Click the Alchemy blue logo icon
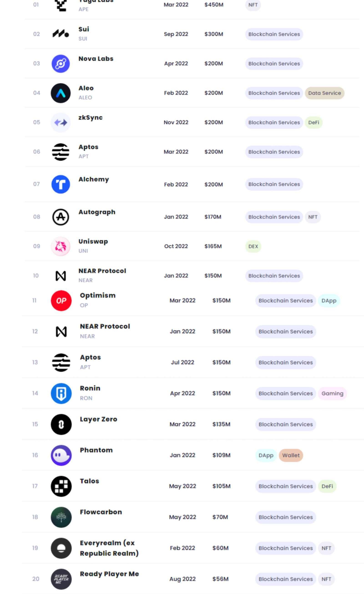This screenshot has height=594, width=364. pos(61,184)
